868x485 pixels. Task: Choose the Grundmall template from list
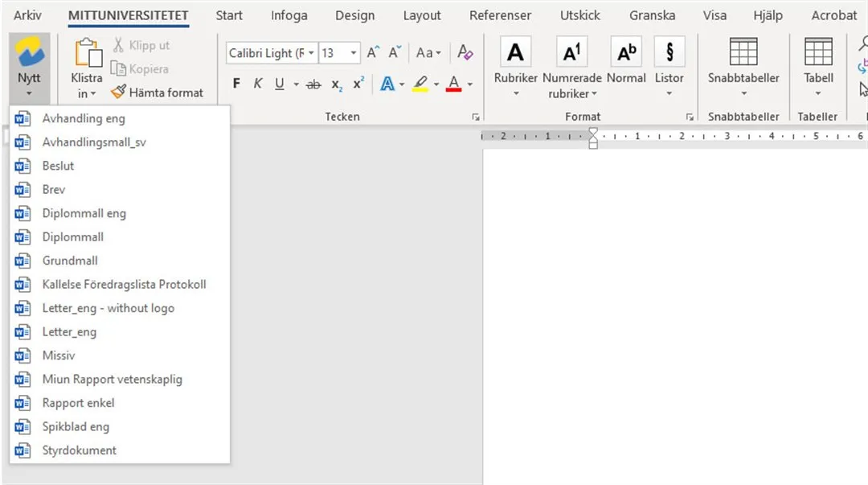coord(70,261)
